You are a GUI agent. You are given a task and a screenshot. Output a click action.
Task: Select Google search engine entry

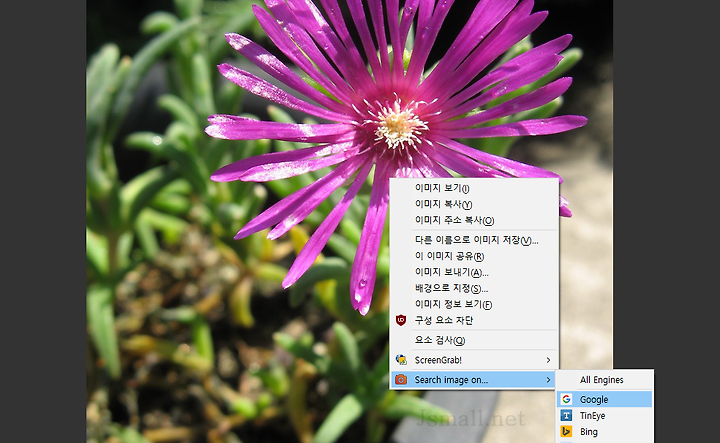pos(605,399)
